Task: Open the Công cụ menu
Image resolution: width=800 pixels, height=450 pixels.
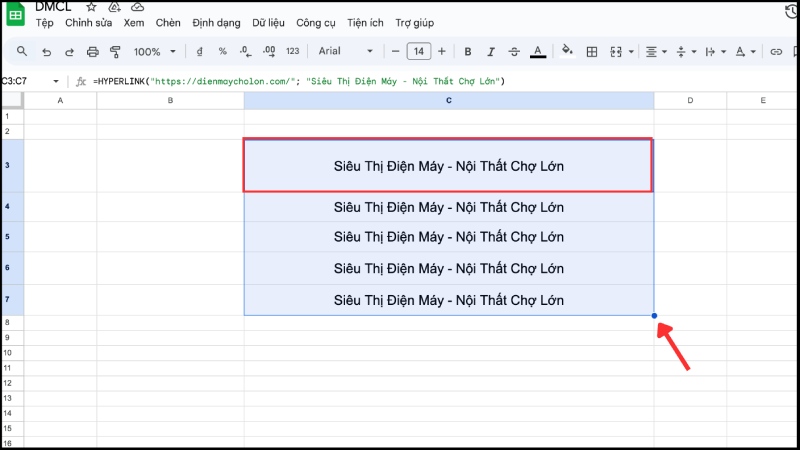Action: [x=316, y=23]
